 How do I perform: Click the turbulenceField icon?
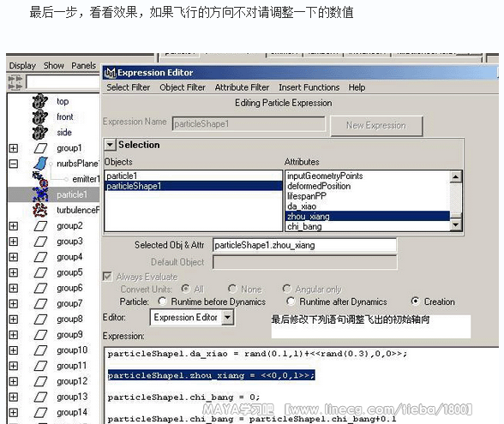(40, 210)
